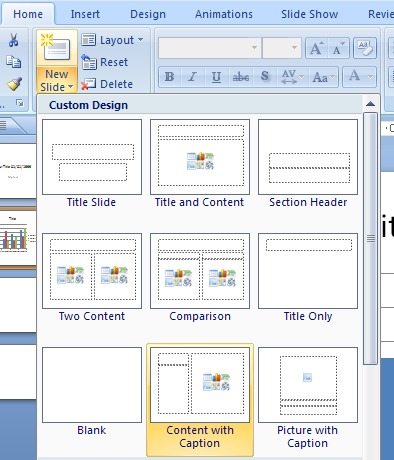Toggle Strikethrough formatting

pyautogui.click(x=241, y=77)
